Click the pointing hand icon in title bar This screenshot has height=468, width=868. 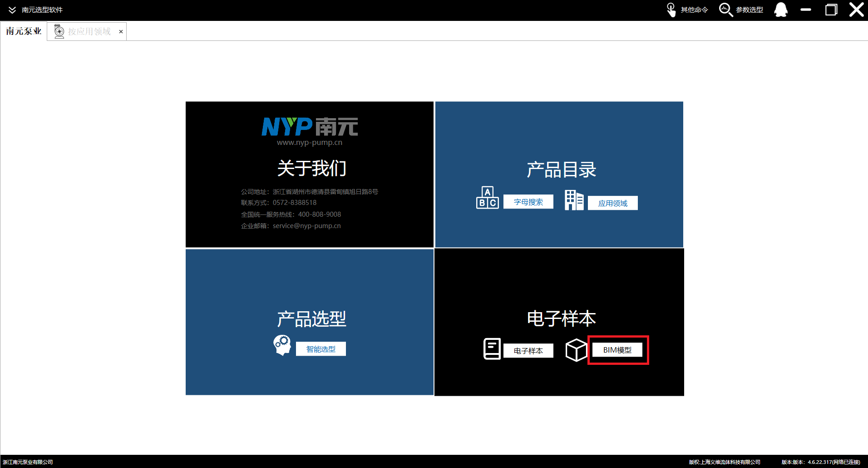(x=671, y=10)
